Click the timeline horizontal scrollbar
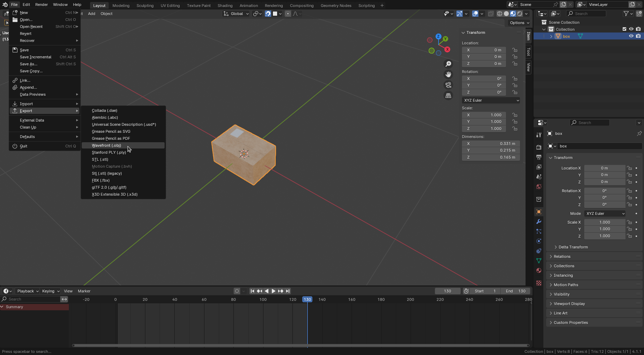Screen dimensions: 644x355 301,346
